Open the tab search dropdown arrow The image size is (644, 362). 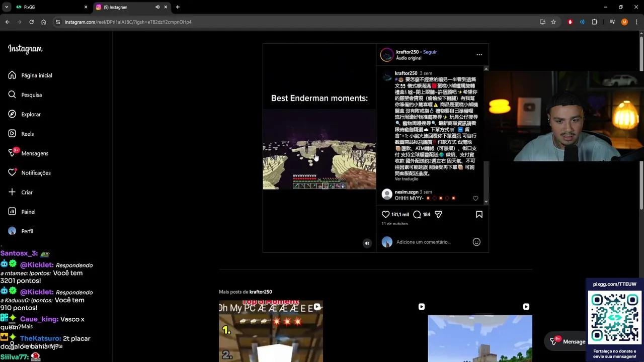point(7,7)
